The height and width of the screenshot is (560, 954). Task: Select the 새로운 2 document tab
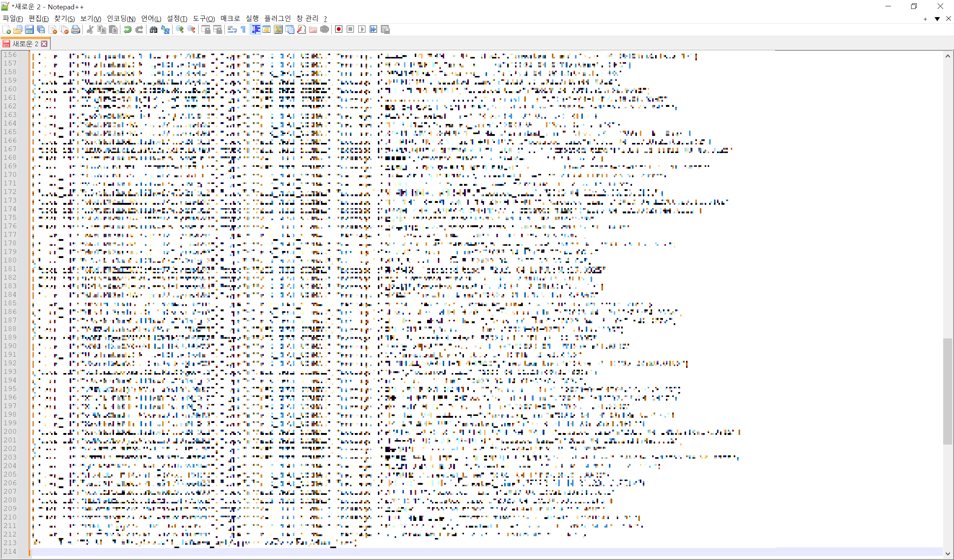click(x=25, y=44)
